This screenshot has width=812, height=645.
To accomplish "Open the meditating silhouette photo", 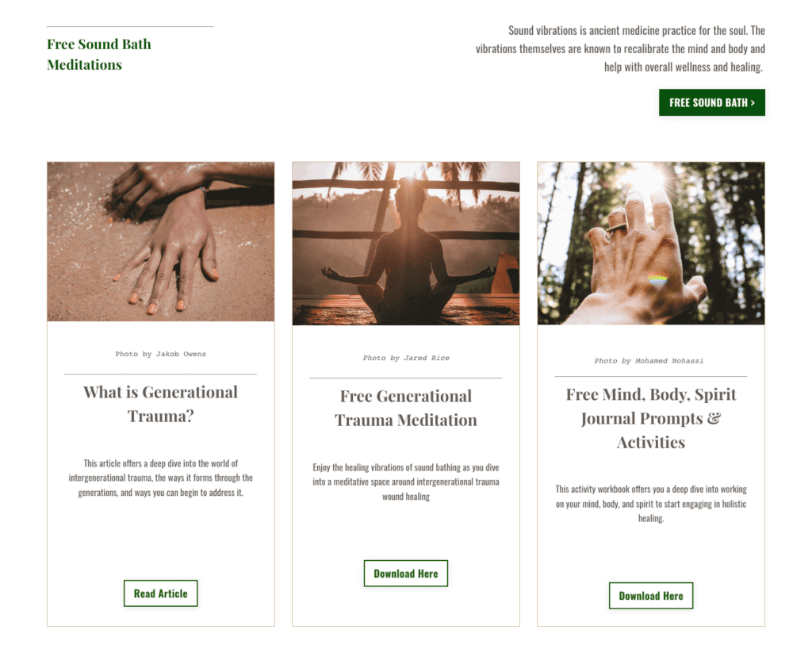I will 405,244.
